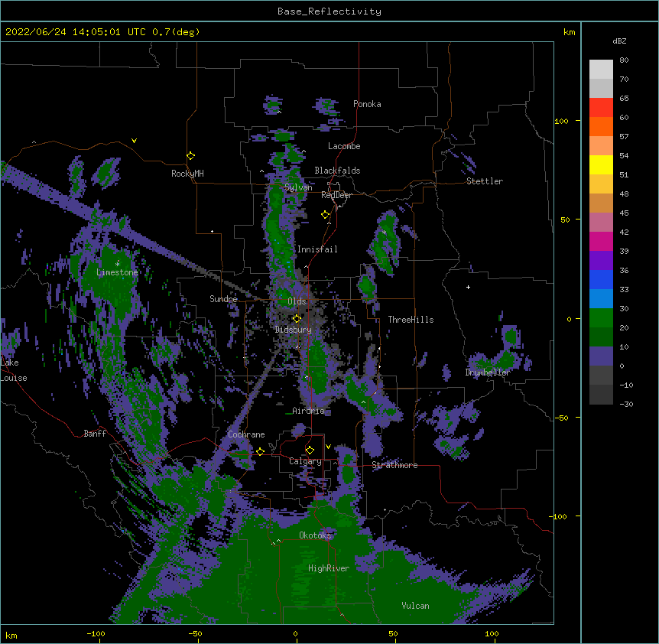
Task: Click the Base_Reflectivity title
Action: pos(329,11)
